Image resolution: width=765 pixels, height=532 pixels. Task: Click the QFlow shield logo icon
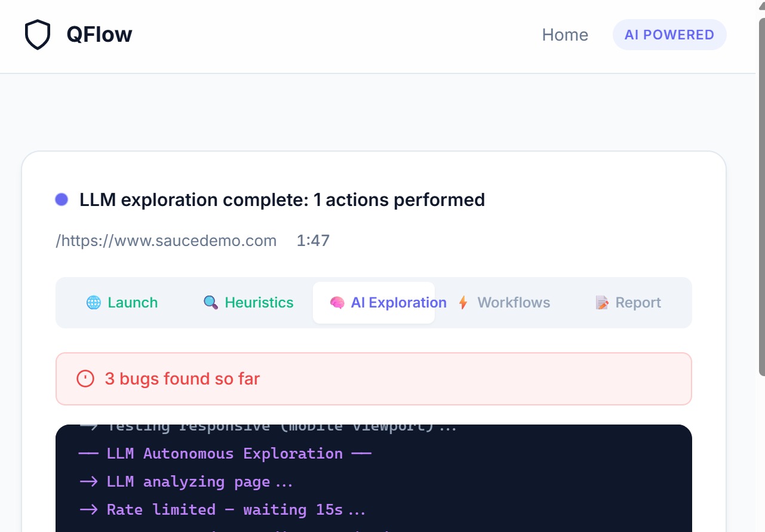pos(37,35)
